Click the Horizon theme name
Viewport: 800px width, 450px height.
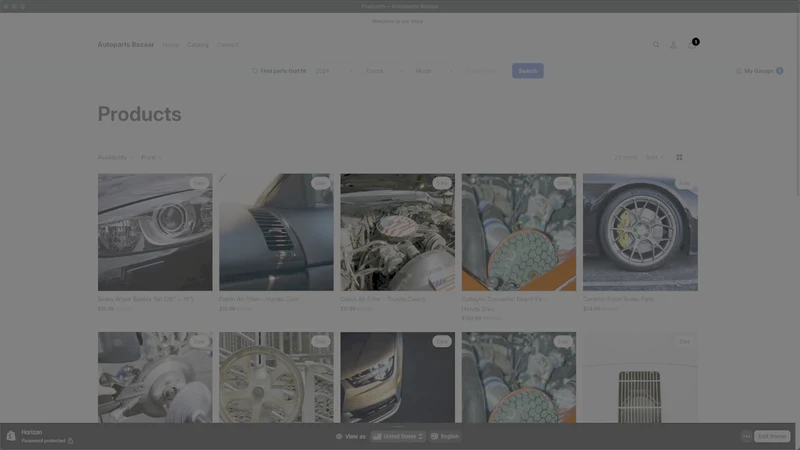pyautogui.click(x=32, y=432)
